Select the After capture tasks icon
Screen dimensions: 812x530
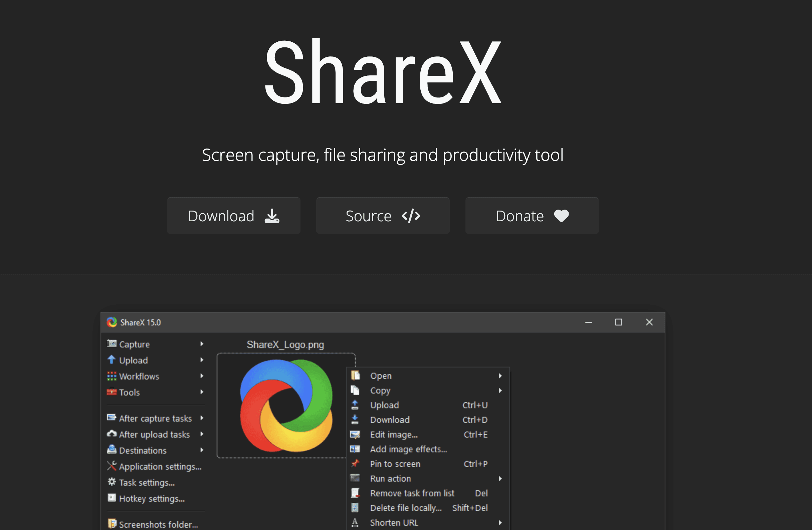pos(112,418)
